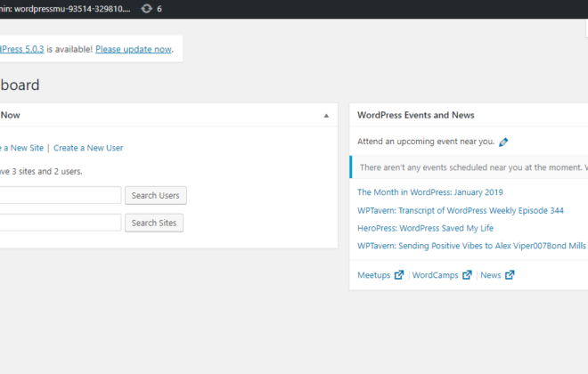Screen dimensions: 588x374
Task: Click the Please update now link
Action: tap(134, 49)
